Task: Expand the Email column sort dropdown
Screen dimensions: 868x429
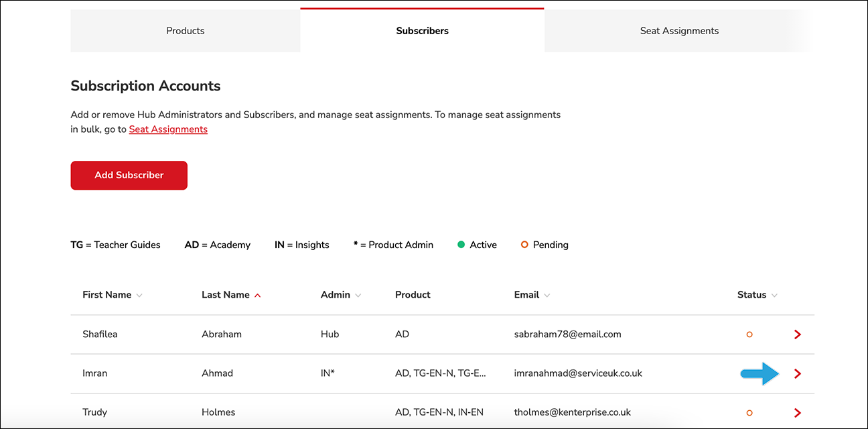Action: (x=547, y=296)
